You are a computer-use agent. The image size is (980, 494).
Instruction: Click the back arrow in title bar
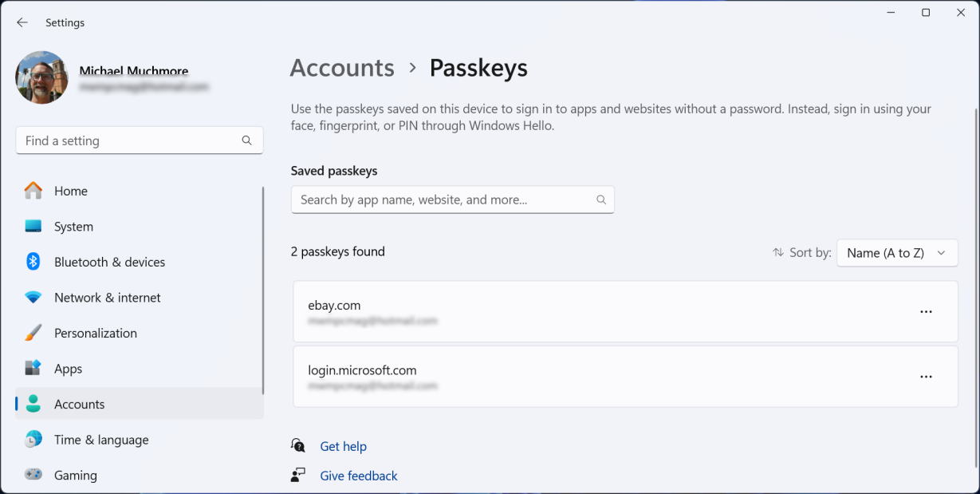(x=22, y=23)
